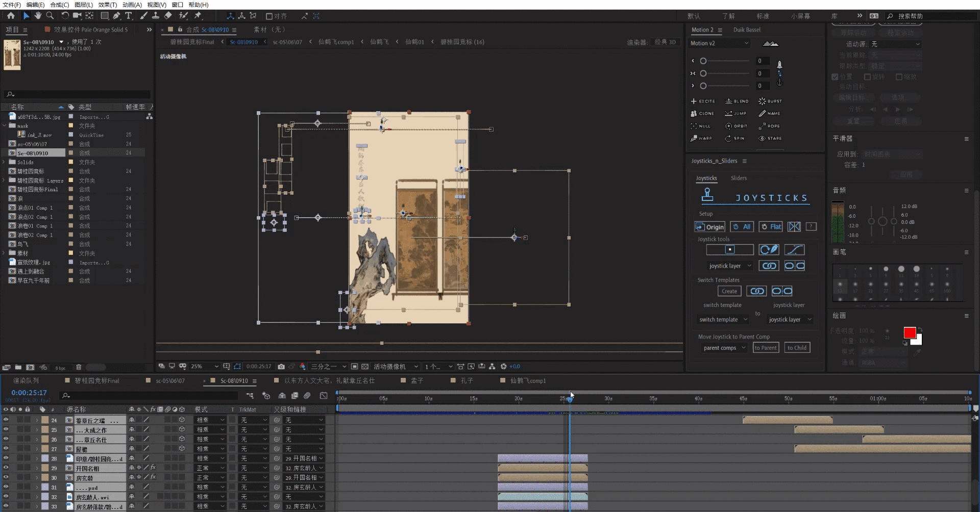Select the Rotation tool

pos(65,16)
